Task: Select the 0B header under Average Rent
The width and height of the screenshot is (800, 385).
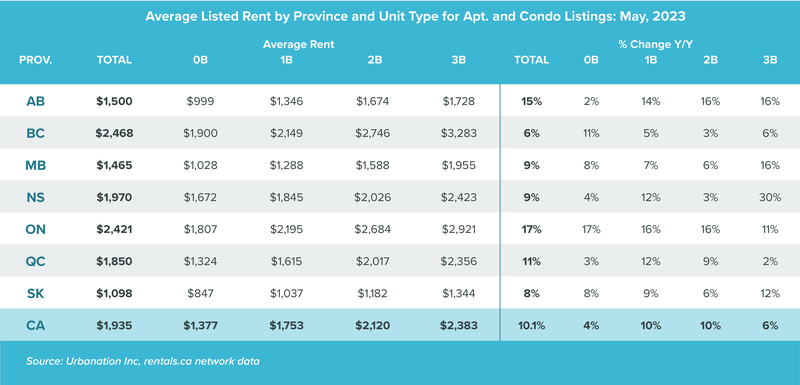Action: [x=201, y=60]
